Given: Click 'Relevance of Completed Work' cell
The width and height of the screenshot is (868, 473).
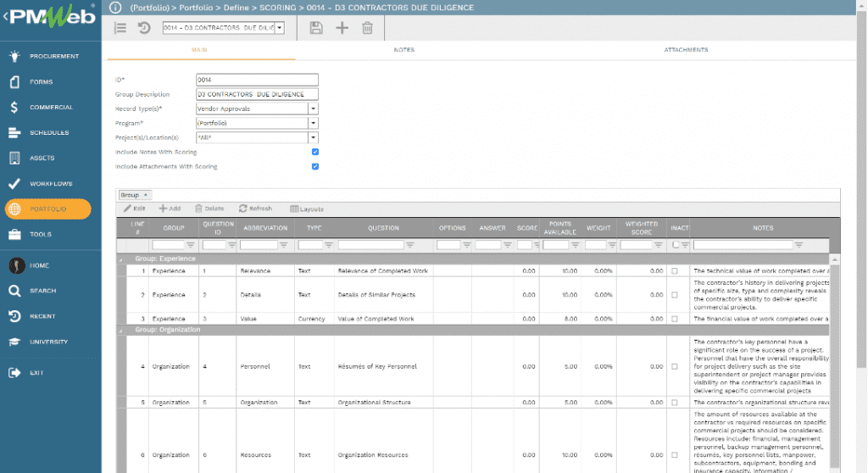Looking at the screenshot, I should point(383,271).
